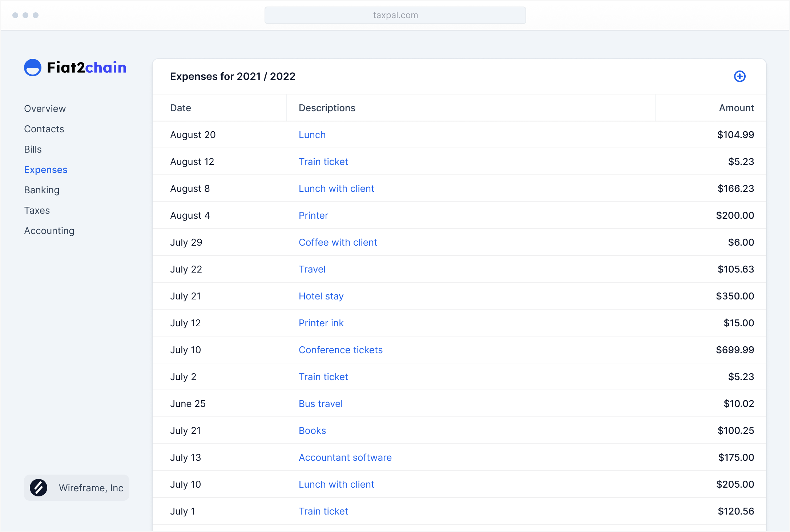
Task: Click the taxpal.com address bar
Action: (x=395, y=15)
